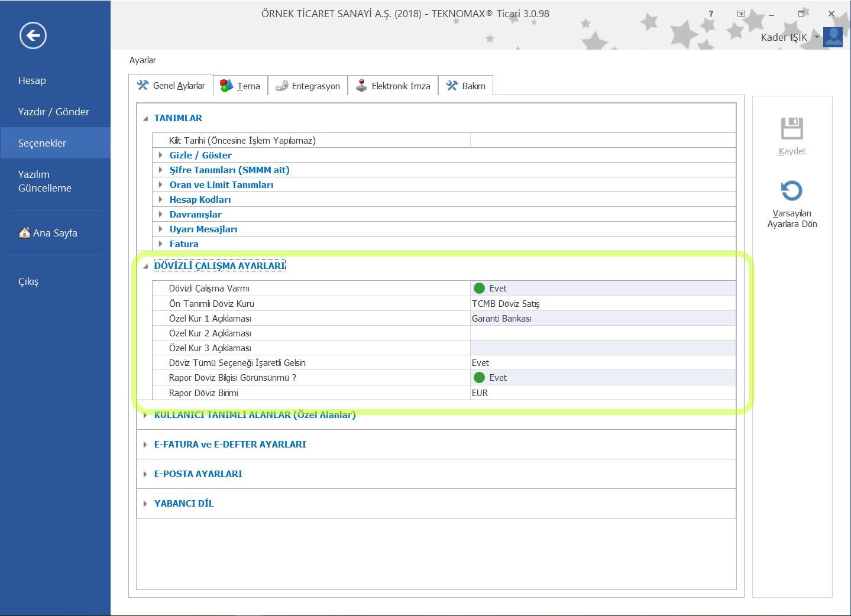Collapse the TANIMLAR section

pyautogui.click(x=145, y=118)
